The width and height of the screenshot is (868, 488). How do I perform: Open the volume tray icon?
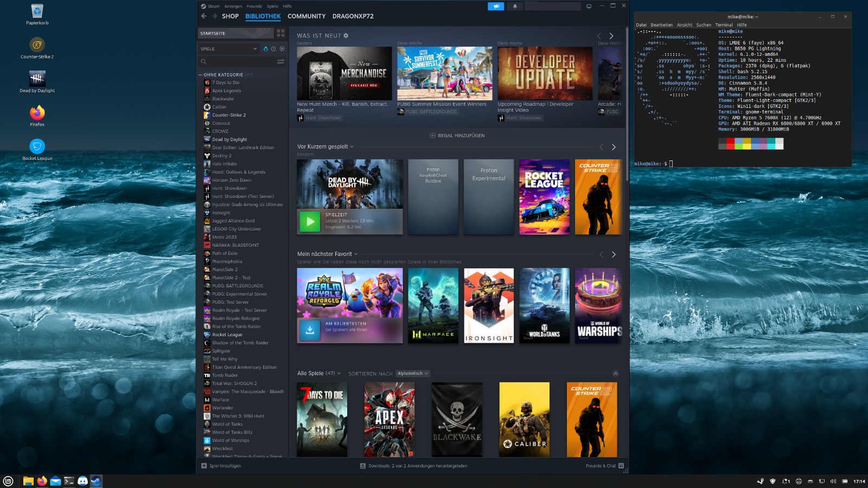(x=833, y=481)
